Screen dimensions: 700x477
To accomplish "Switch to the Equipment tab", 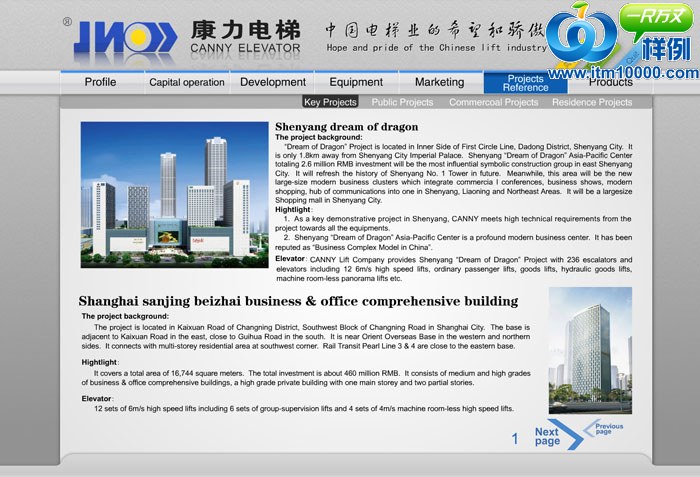I will click(356, 82).
